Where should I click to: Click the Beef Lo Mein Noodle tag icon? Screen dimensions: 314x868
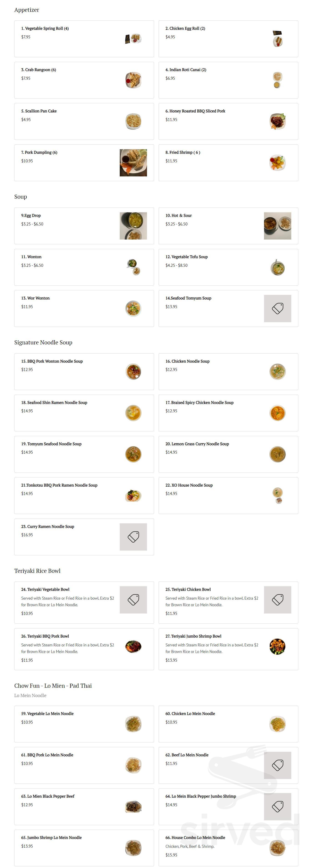point(277,765)
